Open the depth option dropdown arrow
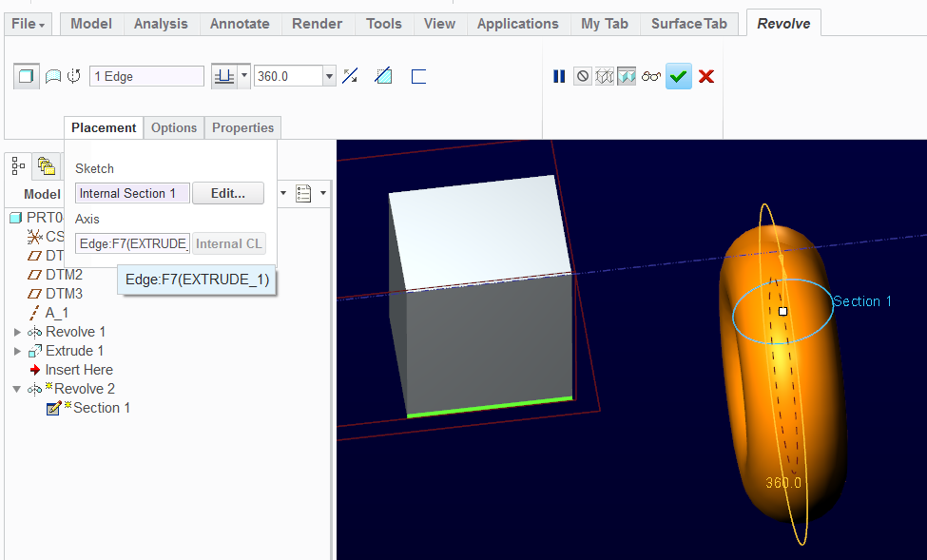Viewport: 927px width, 560px height. (244, 76)
